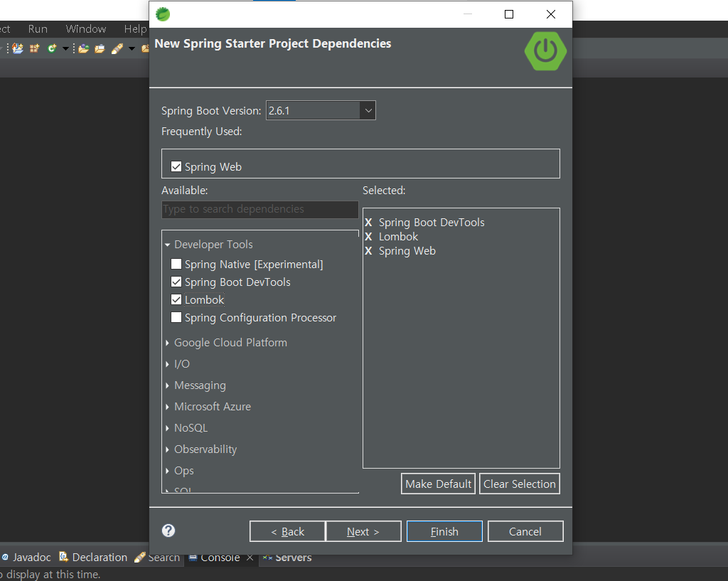Check Spring Configuration Processor
728x581 pixels.
176,317
